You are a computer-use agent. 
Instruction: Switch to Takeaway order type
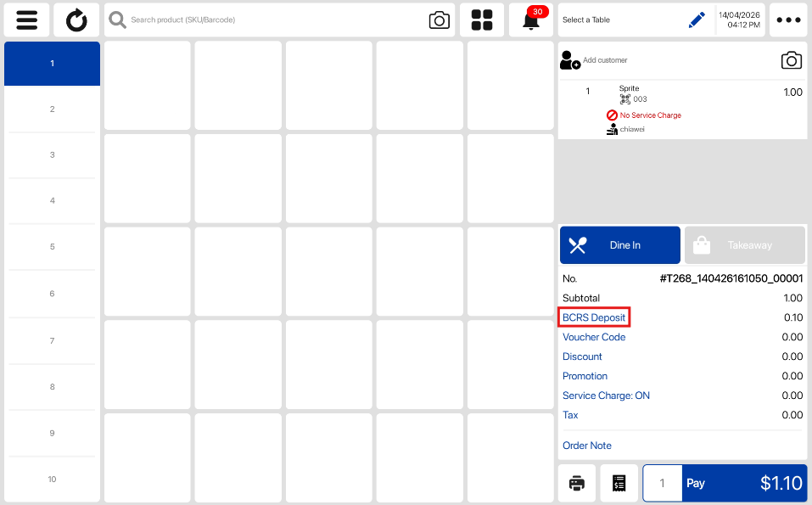744,245
